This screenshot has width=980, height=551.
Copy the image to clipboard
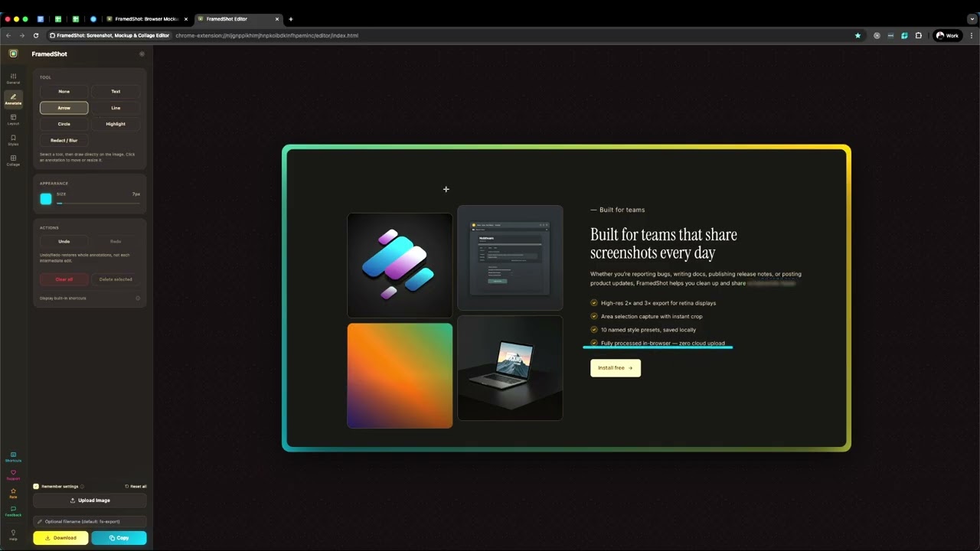(x=119, y=538)
